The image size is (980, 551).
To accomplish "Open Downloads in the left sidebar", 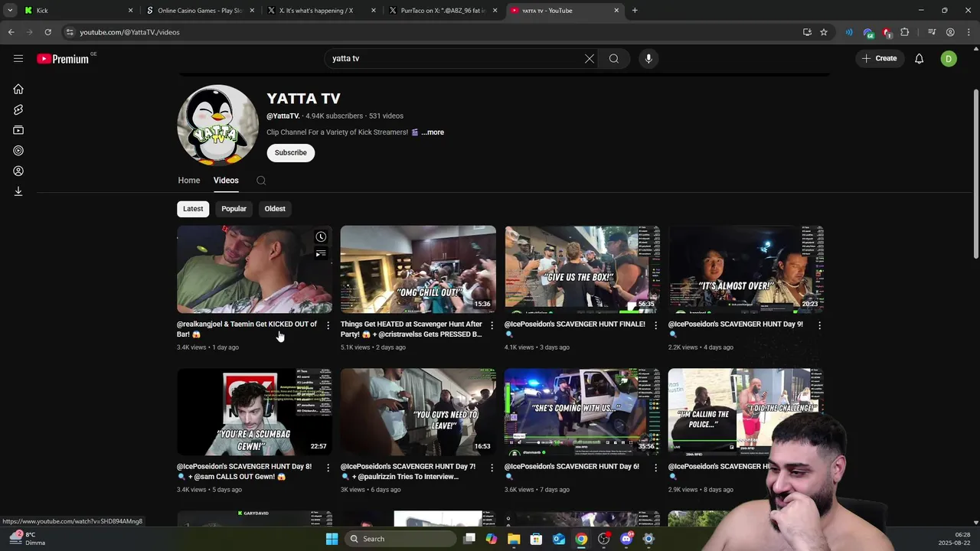I will (x=18, y=191).
